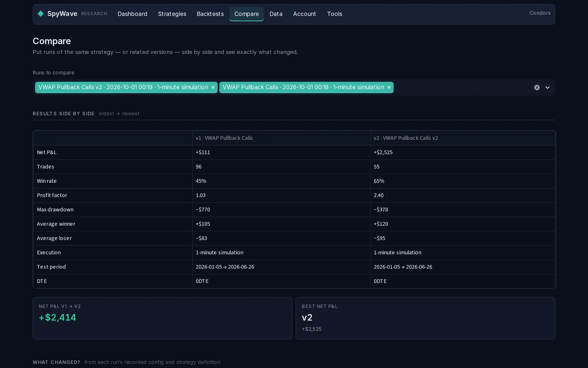Open the Tools tab

pos(334,14)
